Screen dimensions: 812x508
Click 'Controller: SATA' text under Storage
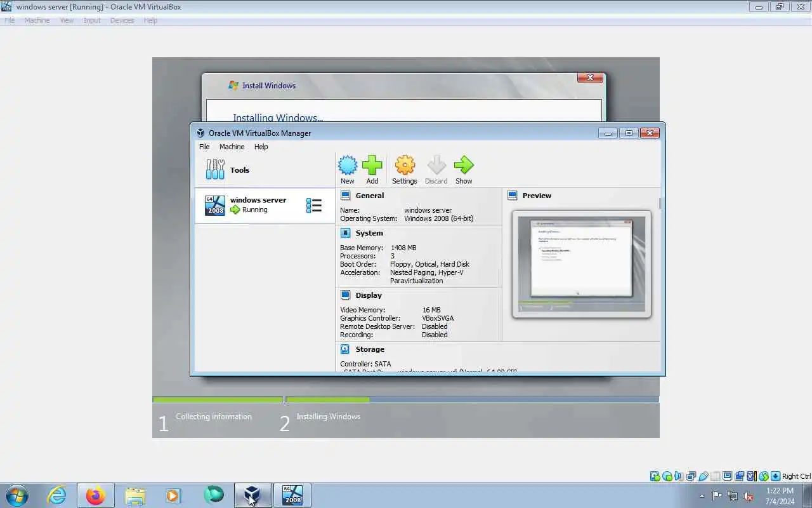tap(365, 364)
